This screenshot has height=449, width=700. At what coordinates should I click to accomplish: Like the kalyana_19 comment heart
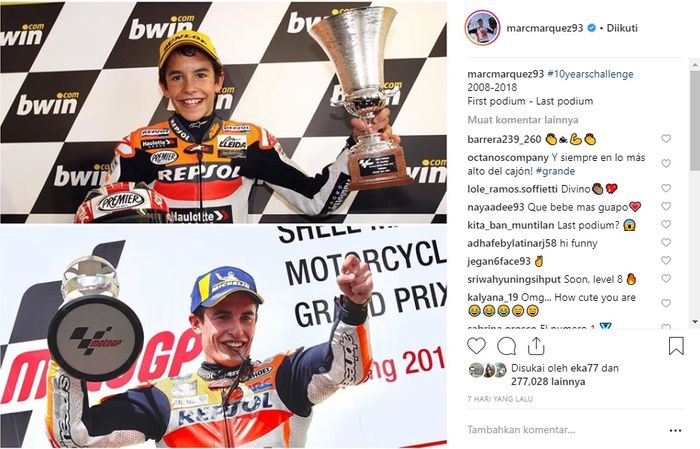click(666, 303)
